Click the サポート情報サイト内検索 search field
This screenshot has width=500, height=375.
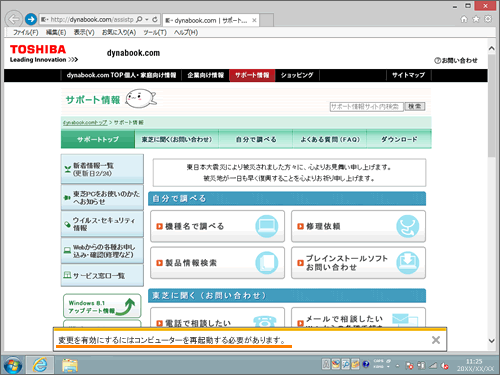coord(366,106)
